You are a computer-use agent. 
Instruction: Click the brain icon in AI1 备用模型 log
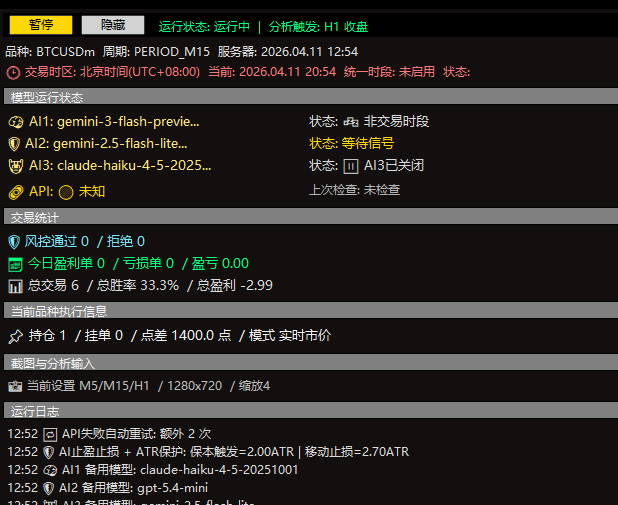pos(50,470)
